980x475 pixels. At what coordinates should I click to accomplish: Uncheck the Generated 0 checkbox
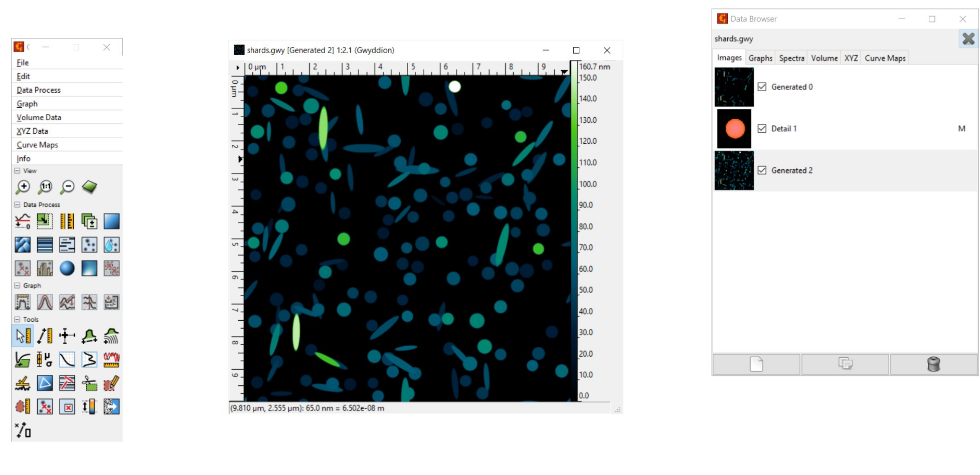[762, 87]
